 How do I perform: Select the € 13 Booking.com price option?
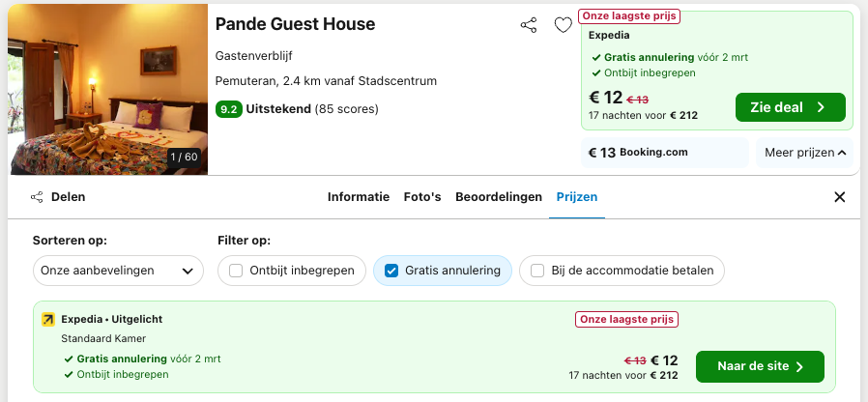664,153
